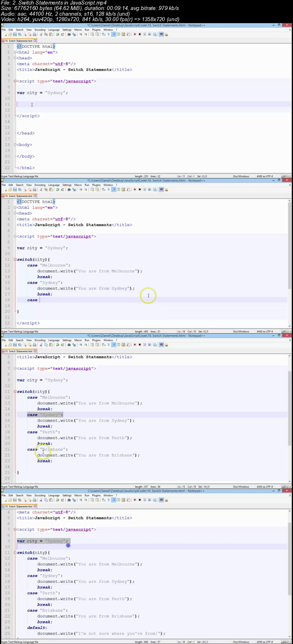Click Save Recorded Macro icon in third window

[155, 345]
